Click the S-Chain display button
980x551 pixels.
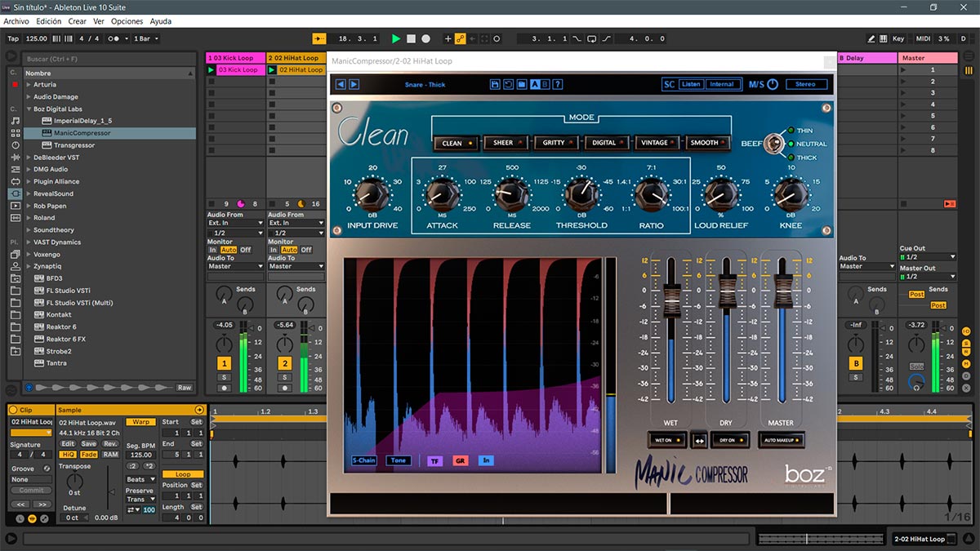point(364,460)
